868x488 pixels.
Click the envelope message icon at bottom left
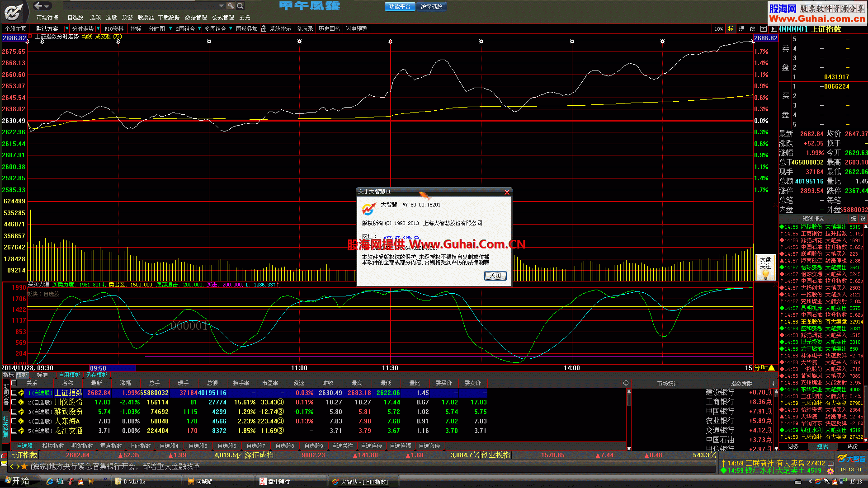pyautogui.click(x=4, y=464)
